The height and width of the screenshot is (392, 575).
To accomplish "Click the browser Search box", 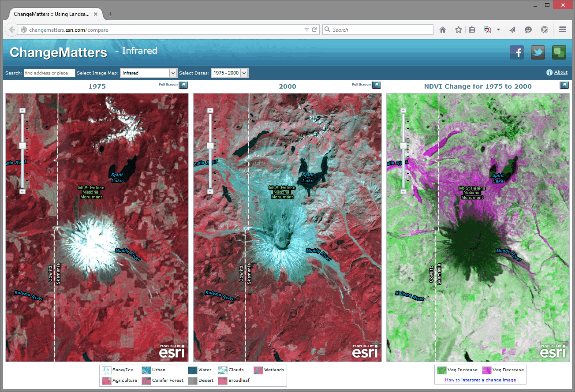I will pyautogui.click(x=378, y=30).
